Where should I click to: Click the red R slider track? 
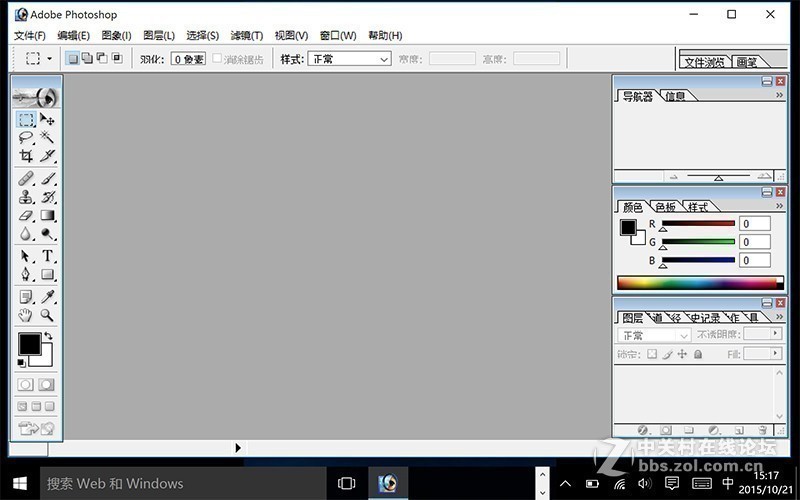click(x=698, y=223)
